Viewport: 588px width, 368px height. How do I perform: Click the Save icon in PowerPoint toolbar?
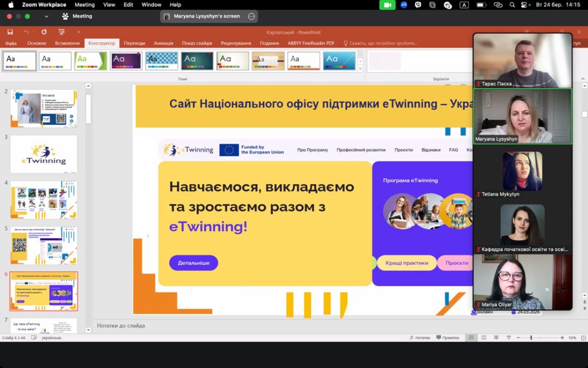(10, 32)
